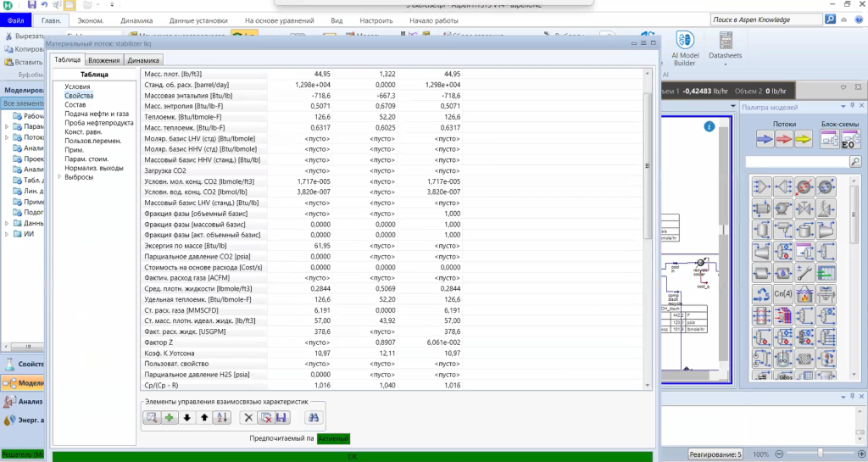Select the red energy stream arrow in palette
This screenshot has height=462, width=868.
pos(803,141)
